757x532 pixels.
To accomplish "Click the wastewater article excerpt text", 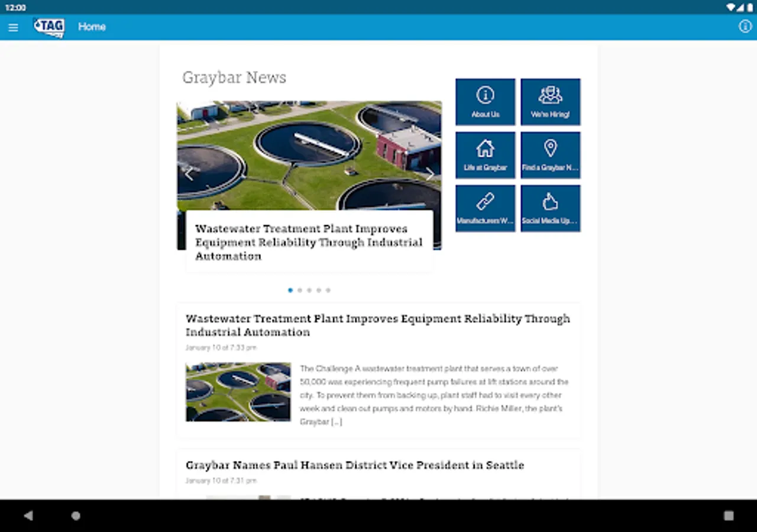I will (x=434, y=395).
